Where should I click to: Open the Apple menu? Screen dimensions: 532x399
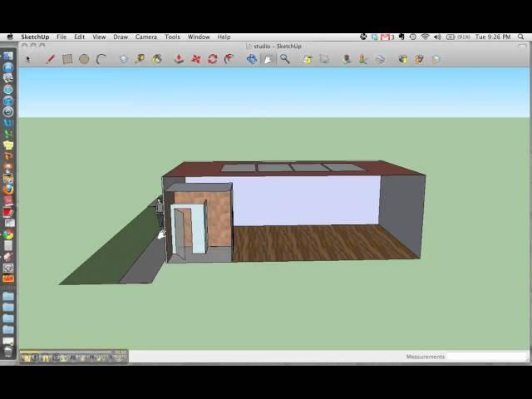[x=10, y=37]
